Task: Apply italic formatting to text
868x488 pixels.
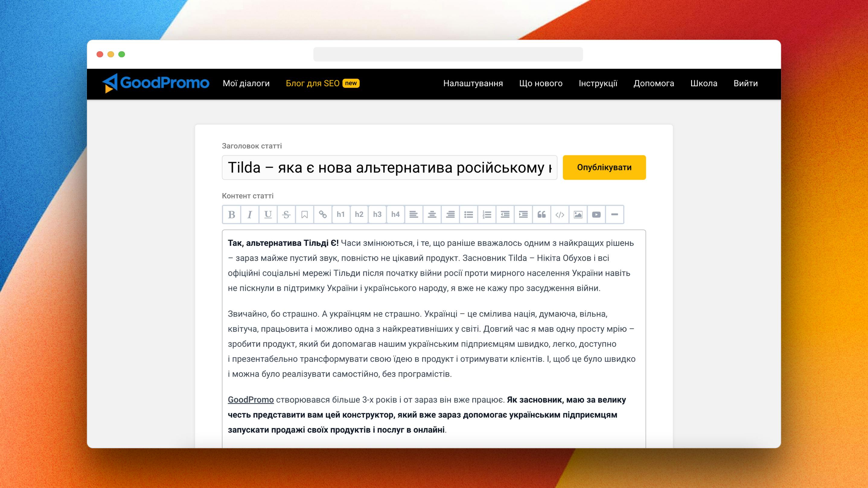Action: 249,214
